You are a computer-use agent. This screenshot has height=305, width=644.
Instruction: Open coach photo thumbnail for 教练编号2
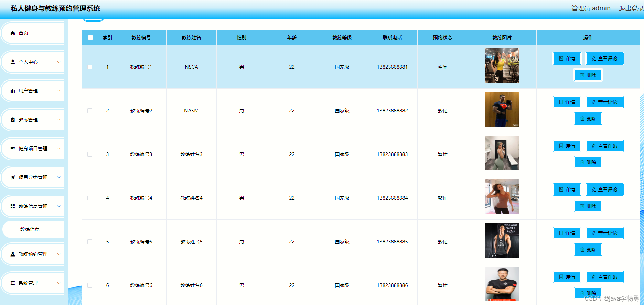click(502, 109)
